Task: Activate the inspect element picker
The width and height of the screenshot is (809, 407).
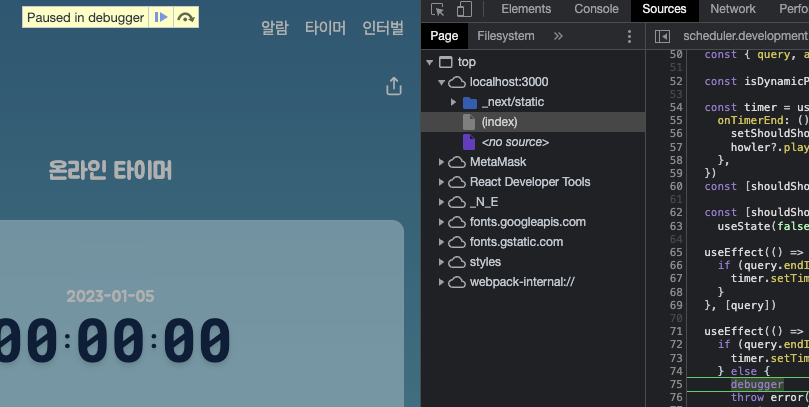Action: [x=438, y=9]
